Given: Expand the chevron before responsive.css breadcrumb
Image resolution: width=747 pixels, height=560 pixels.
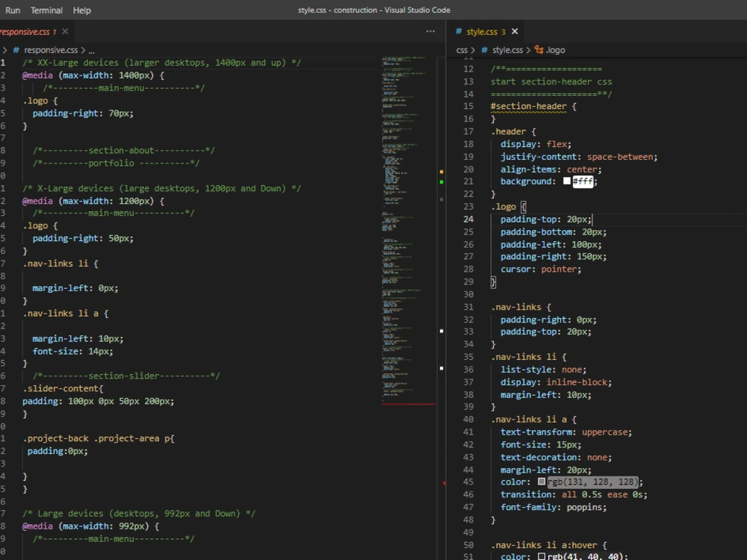Looking at the screenshot, I should coord(4,50).
